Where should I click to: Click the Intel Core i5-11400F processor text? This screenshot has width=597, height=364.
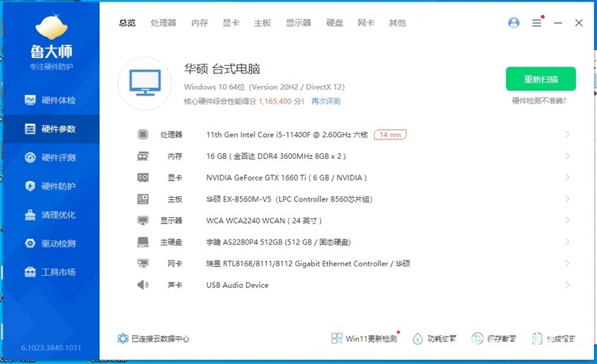tap(287, 135)
